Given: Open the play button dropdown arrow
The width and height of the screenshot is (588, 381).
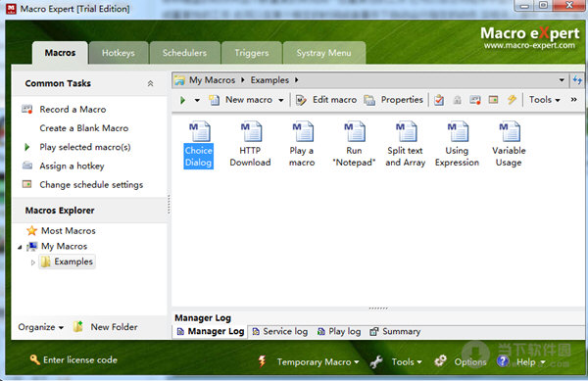Looking at the screenshot, I should (197, 100).
